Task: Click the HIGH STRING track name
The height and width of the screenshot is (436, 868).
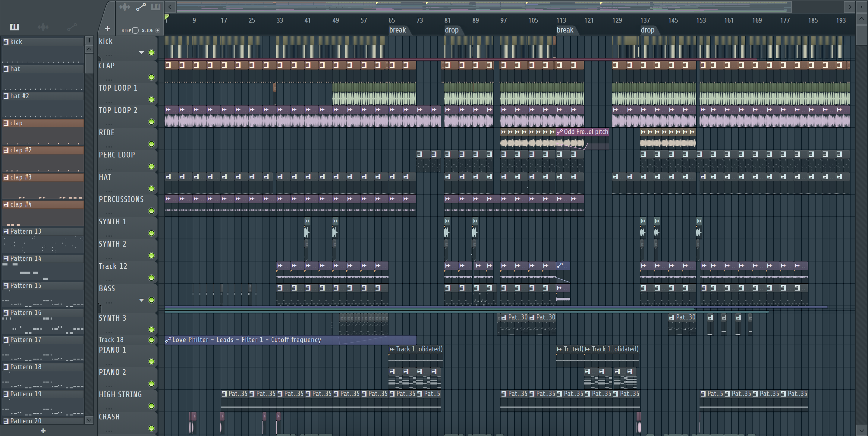Action: click(x=120, y=394)
